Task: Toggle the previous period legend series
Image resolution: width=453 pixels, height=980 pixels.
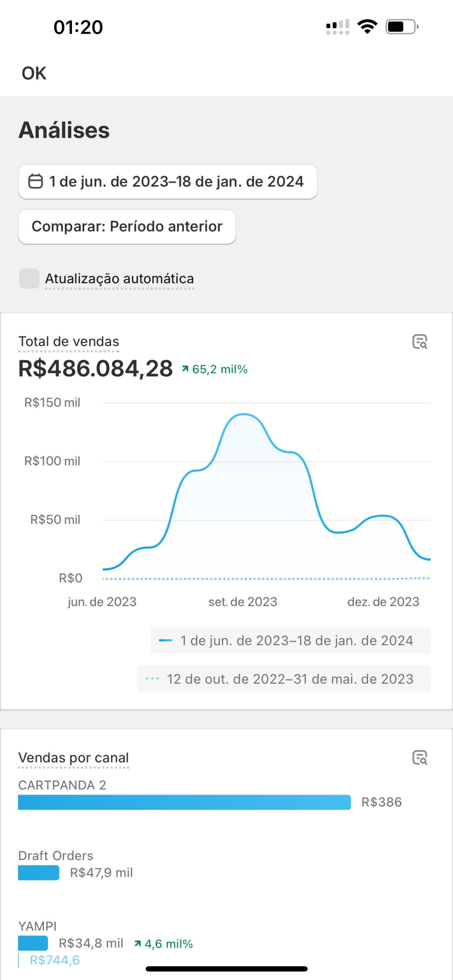Action: coord(284,679)
